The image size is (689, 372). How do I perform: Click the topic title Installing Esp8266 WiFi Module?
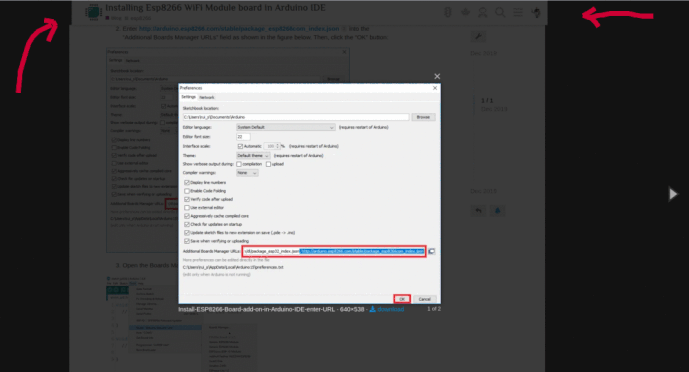point(215,8)
